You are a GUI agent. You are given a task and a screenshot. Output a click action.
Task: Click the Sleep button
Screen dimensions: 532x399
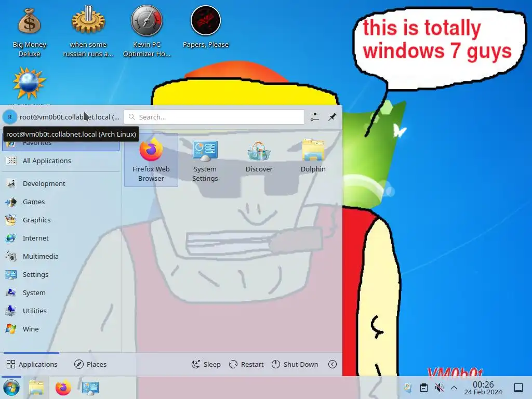click(206, 364)
